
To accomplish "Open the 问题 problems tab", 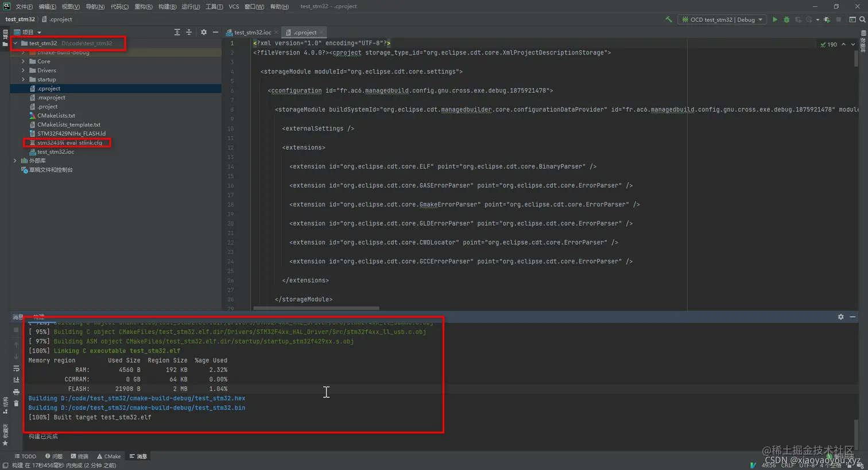I will pos(54,456).
